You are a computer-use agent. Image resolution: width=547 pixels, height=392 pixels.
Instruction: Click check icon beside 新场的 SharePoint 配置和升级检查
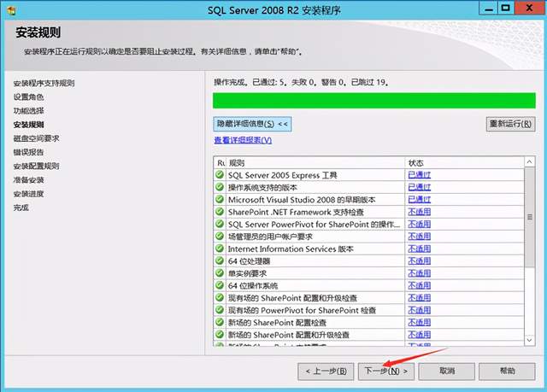(220, 335)
